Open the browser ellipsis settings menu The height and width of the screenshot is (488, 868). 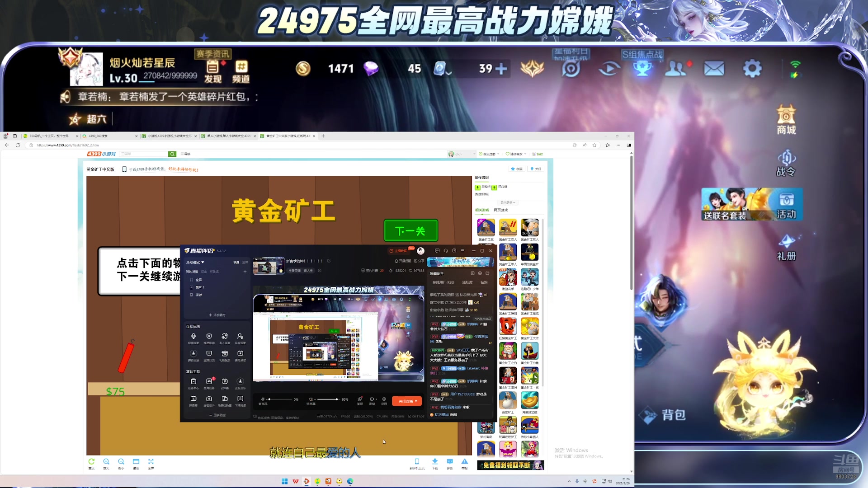pyautogui.click(x=618, y=145)
